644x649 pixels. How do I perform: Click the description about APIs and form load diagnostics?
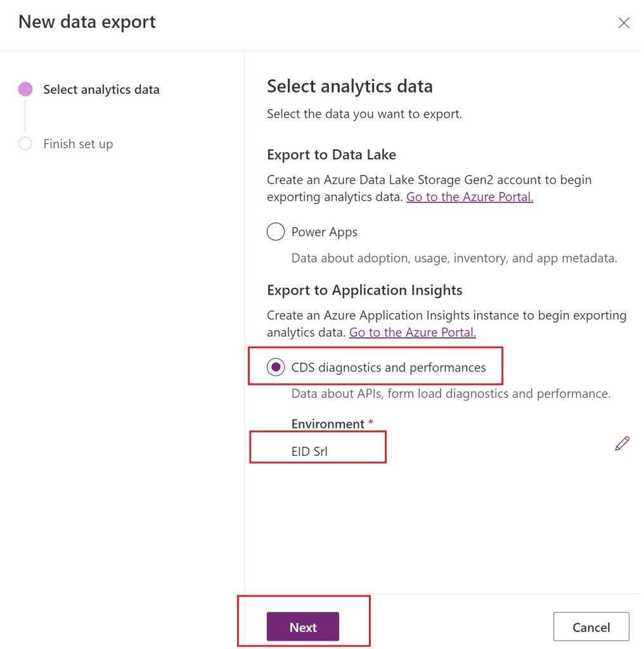tap(451, 394)
